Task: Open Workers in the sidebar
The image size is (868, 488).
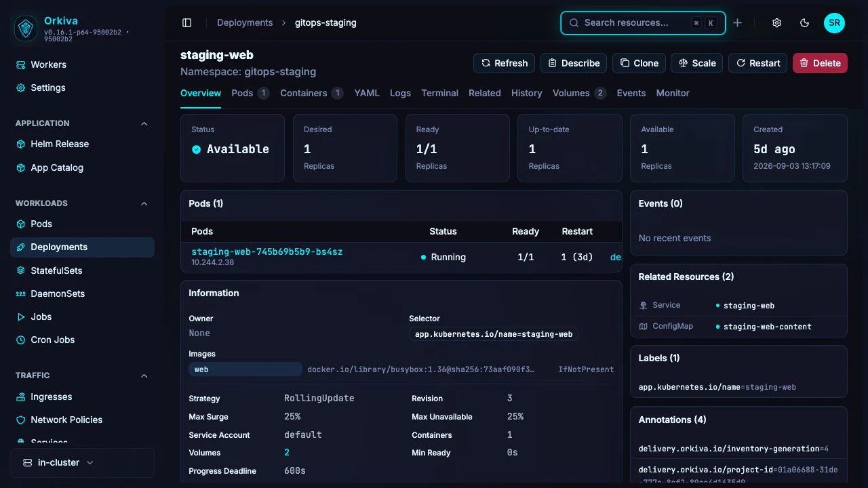Action: 82,64
